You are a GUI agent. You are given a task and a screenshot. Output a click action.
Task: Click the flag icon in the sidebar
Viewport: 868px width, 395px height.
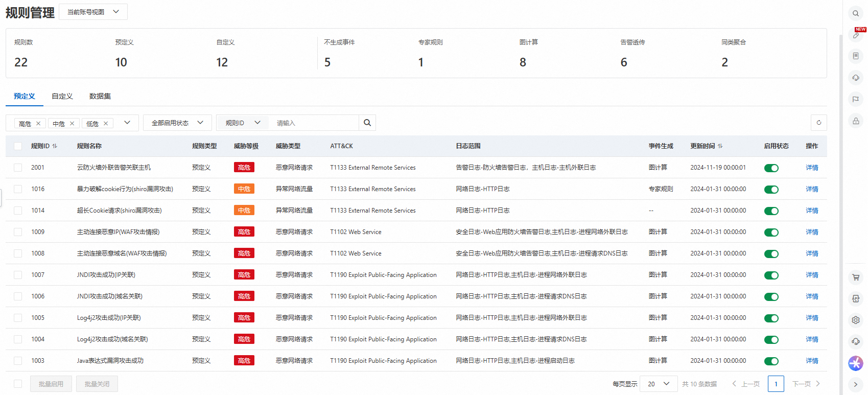click(856, 99)
